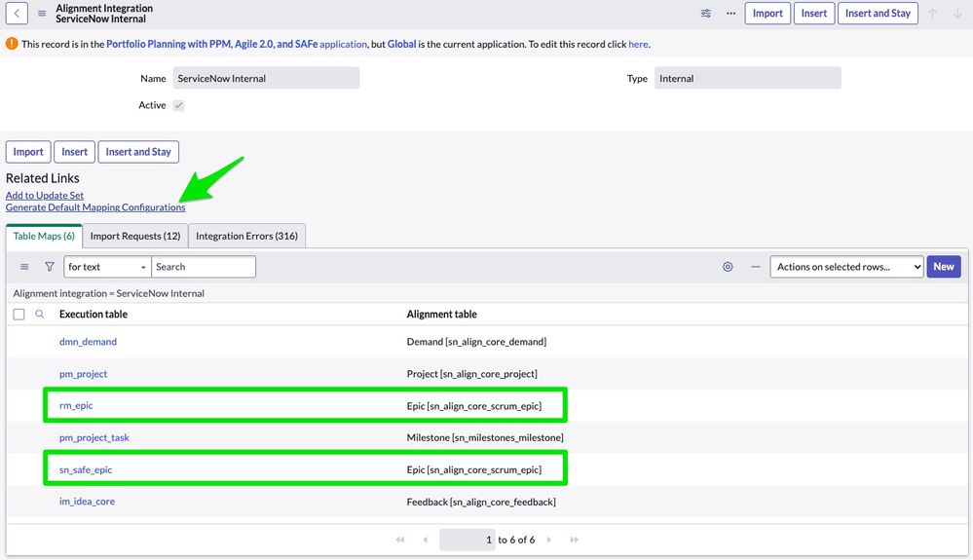Follow the Global application link
The height and width of the screenshot is (560, 973).
click(x=401, y=44)
